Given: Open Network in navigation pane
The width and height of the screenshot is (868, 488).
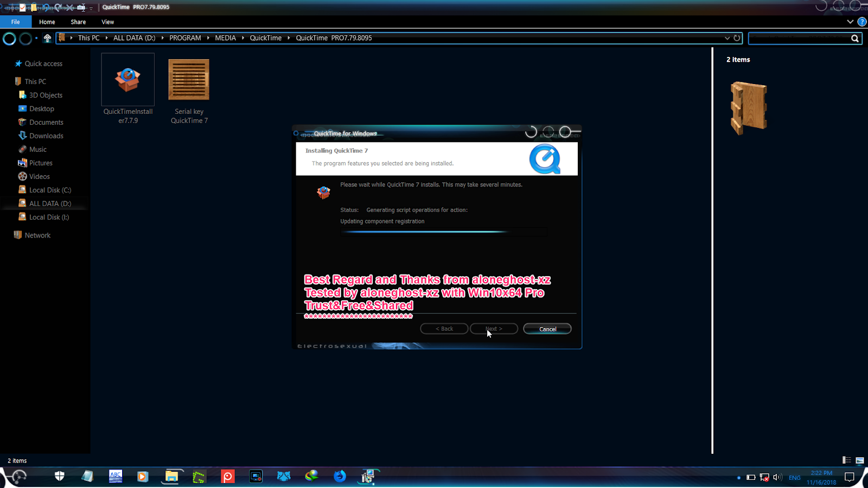Looking at the screenshot, I should point(37,235).
